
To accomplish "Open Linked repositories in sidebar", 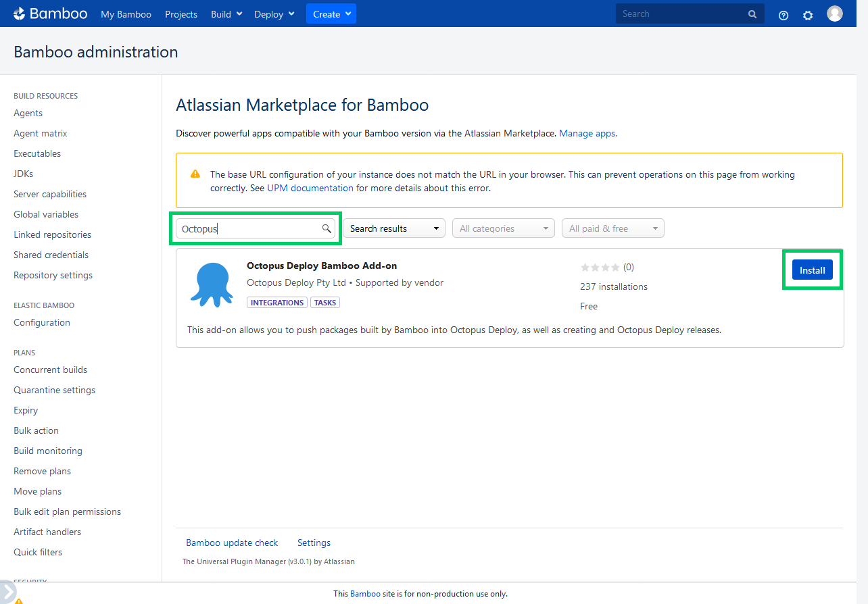I will click(53, 234).
